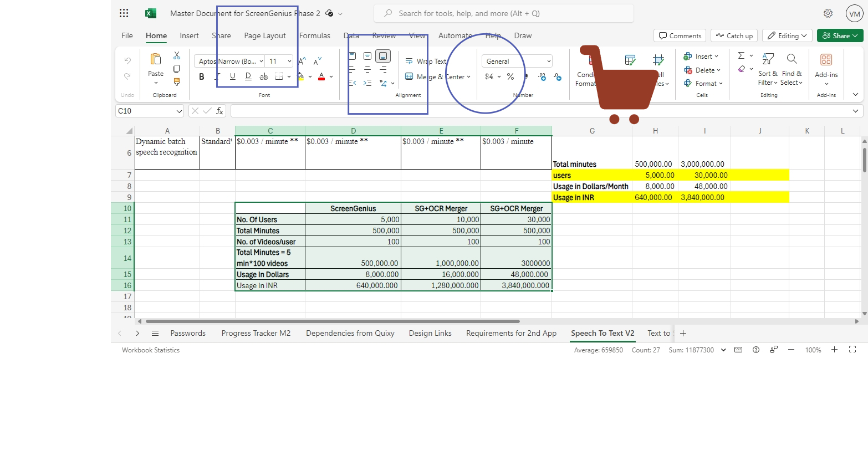Screen dimensions: 868x466
Task: Open account menu for VM avatar
Action: (855, 14)
